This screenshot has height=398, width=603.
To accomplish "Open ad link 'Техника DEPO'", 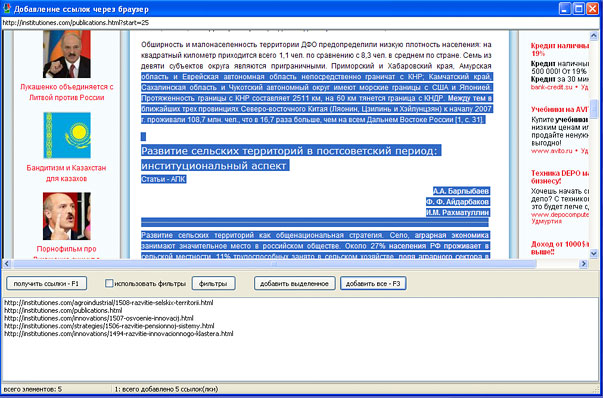I will point(560,177).
